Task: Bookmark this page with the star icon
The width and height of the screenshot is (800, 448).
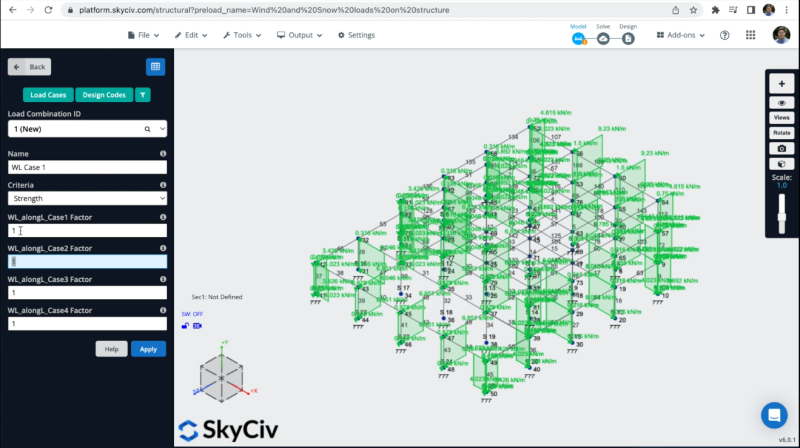Action: (x=693, y=10)
